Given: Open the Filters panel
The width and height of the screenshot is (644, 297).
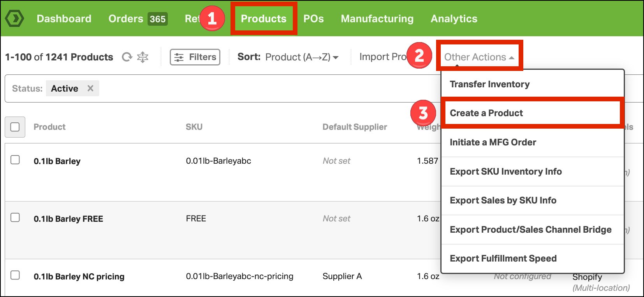Looking at the screenshot, I should tap(195, 57).
